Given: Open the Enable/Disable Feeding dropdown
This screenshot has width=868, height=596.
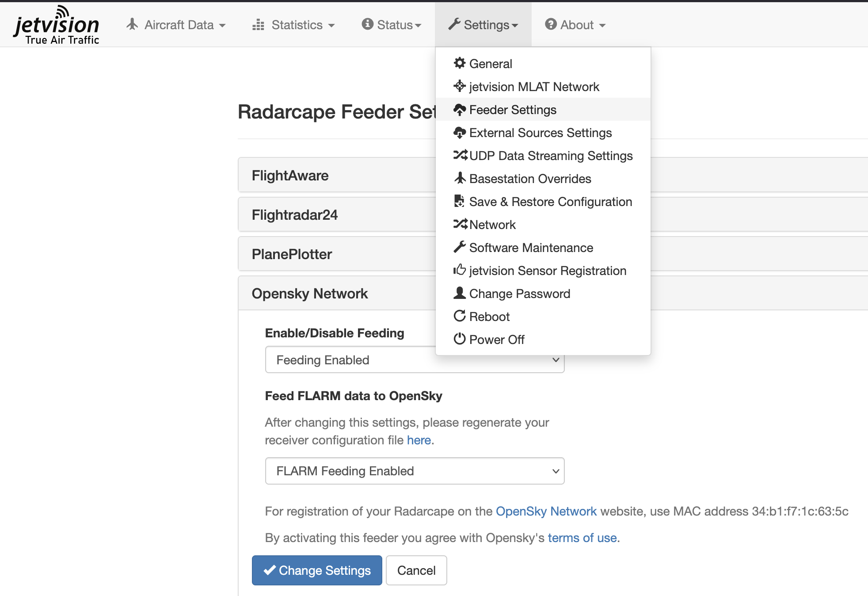Looking at the screenshot, I should coord(415,360).
